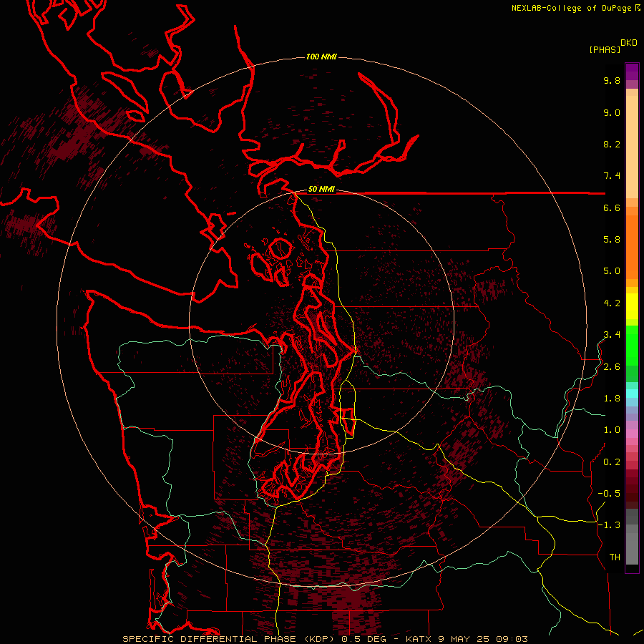Click the 1.0 value on the color scale
This screenshot has height=644, width=644.
[612, 430]
